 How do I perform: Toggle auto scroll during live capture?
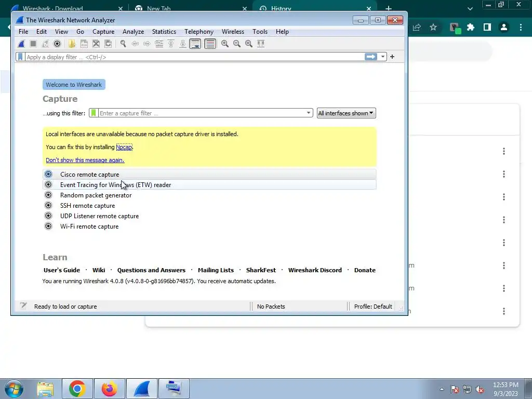click(x=195, y=44)
